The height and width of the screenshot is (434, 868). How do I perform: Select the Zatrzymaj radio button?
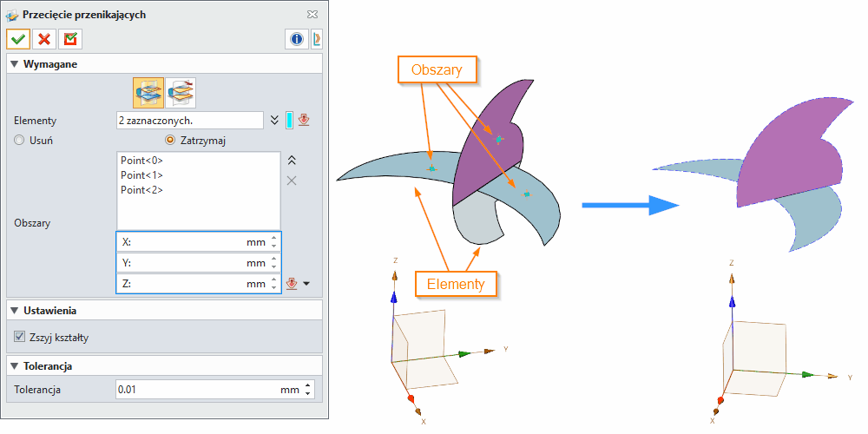(170, 141)
